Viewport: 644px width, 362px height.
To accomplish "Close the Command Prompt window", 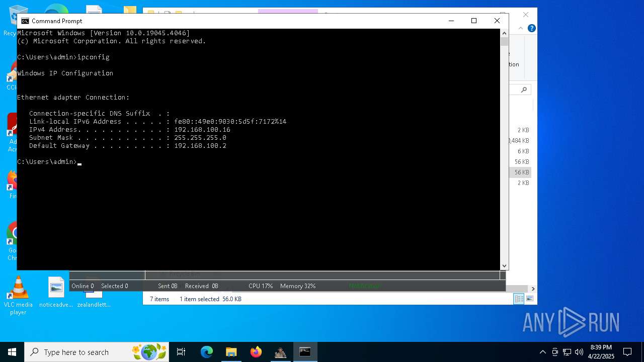I will tap(497, 21).
